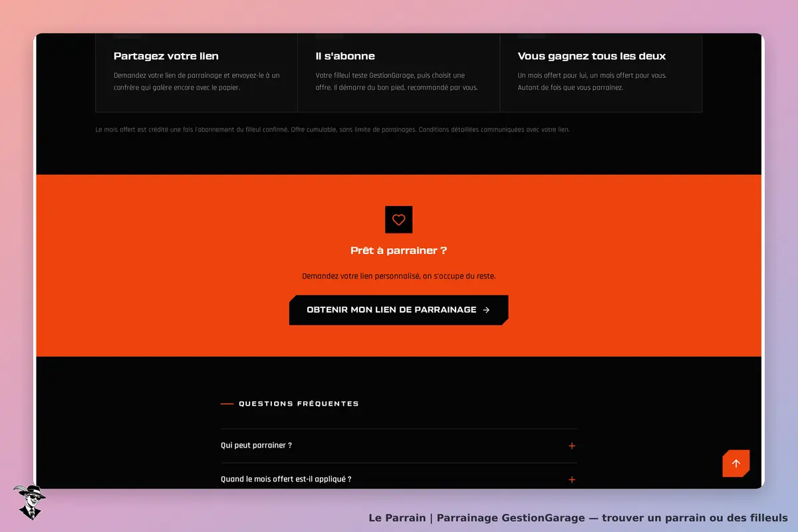This screenshot has width=798, height=532.
Task: Expand plus icon for "Quand le mois offert est-il appliqué ?"
Action: coord(572,479)
